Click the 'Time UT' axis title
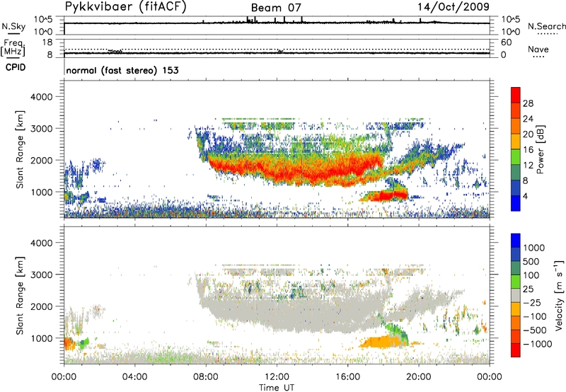566x392 pixels. click(x=277, y=388)
